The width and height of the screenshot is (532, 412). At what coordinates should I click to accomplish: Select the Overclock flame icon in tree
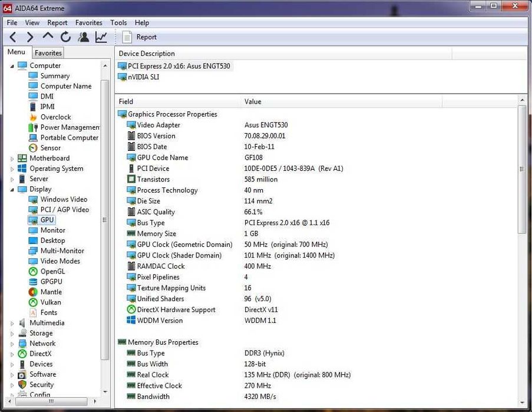pos(33,117)
